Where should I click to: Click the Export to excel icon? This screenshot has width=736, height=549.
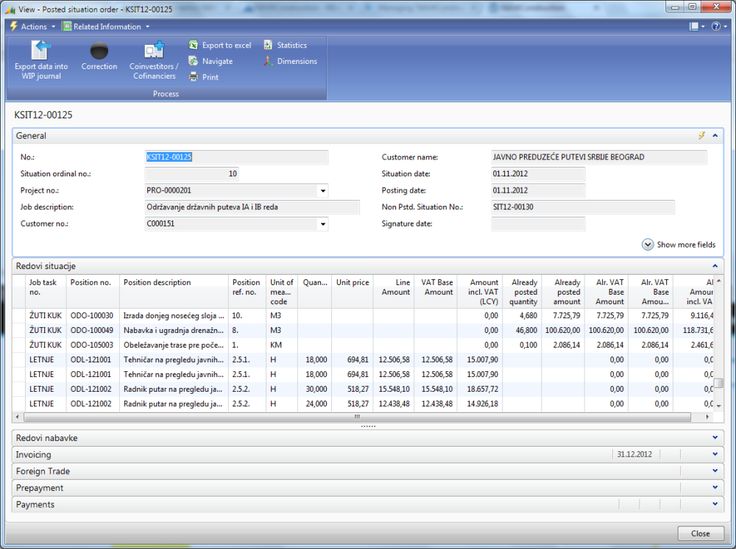(193, 45)
